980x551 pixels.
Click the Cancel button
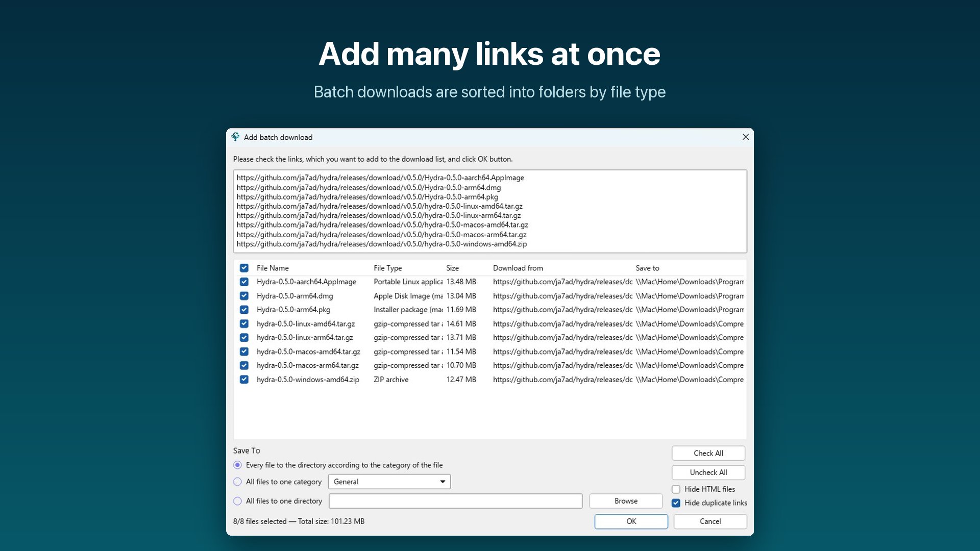point(710,521)
